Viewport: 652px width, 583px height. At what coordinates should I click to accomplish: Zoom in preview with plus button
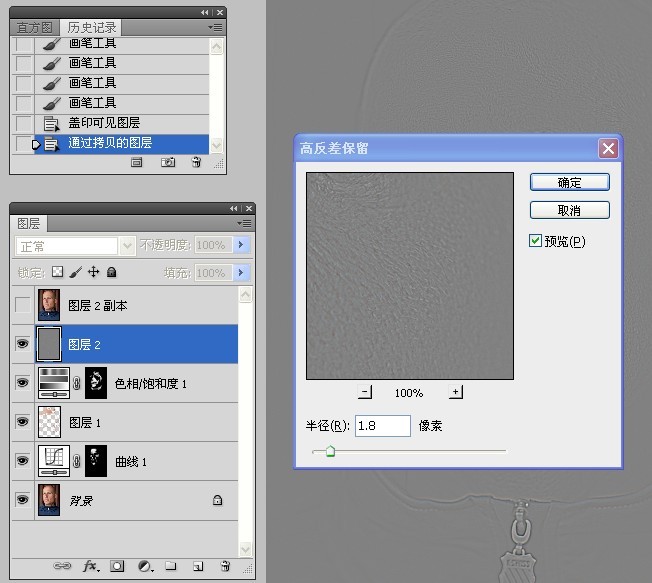click(456, 393)
